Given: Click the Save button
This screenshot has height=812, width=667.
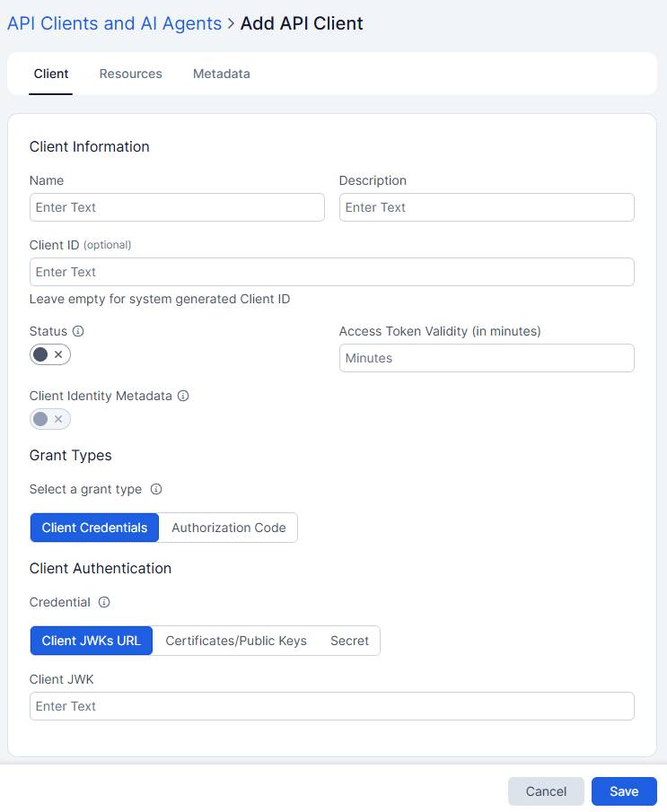Looking at the screenshot, I should point(624,790).
